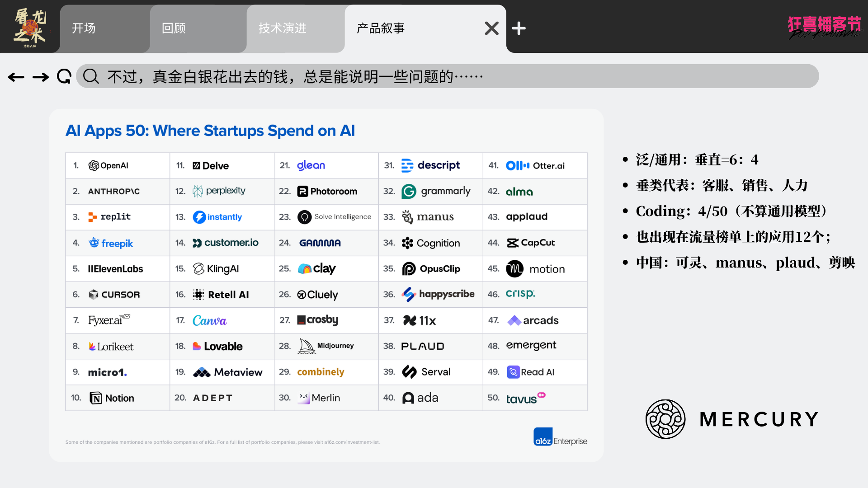Open a new tab with plus icon
Screen dimensions: 868x488
click(x=519, y=28)
